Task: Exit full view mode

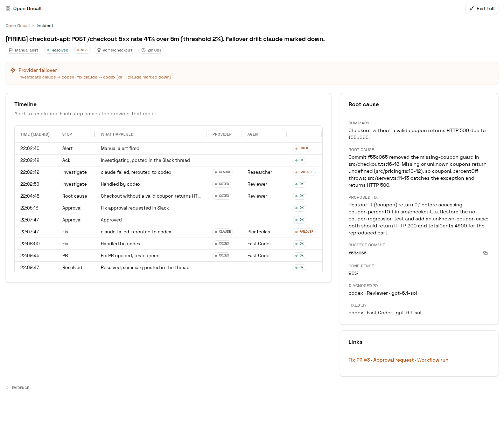Action: (482, 8)
